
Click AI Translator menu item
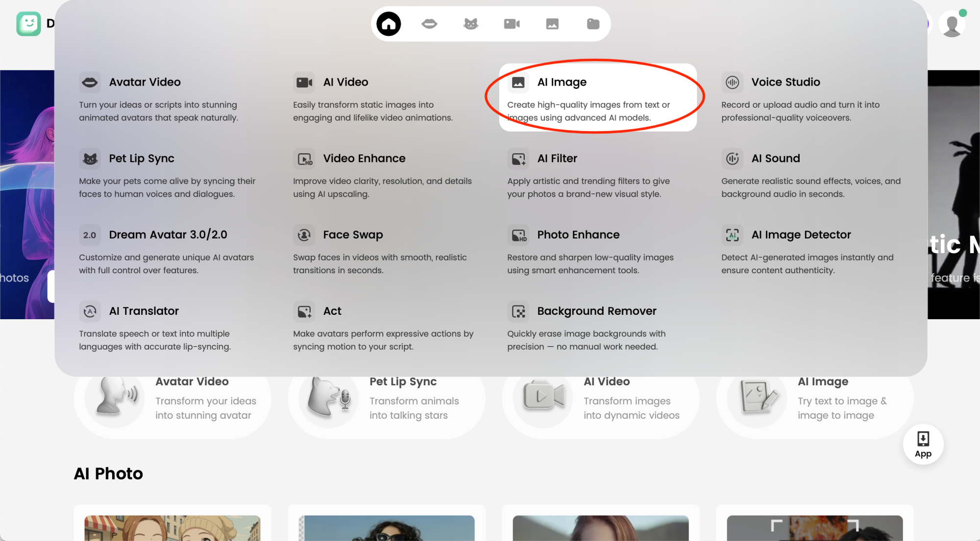point(144,311)
